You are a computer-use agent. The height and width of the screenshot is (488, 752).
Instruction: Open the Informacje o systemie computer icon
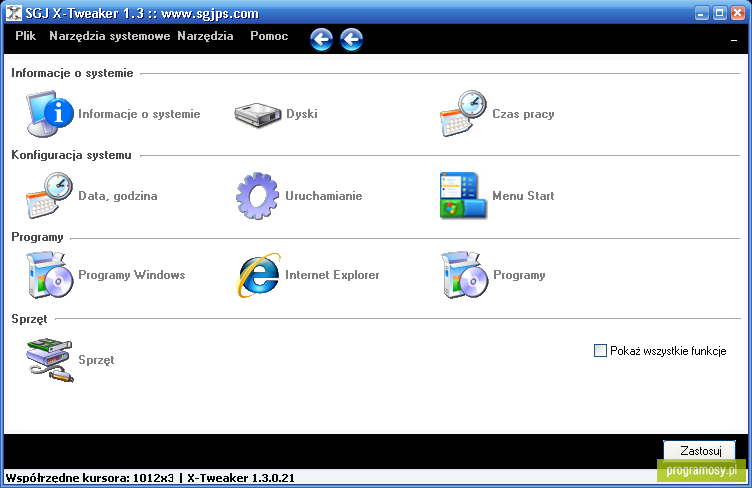(49, 114)
